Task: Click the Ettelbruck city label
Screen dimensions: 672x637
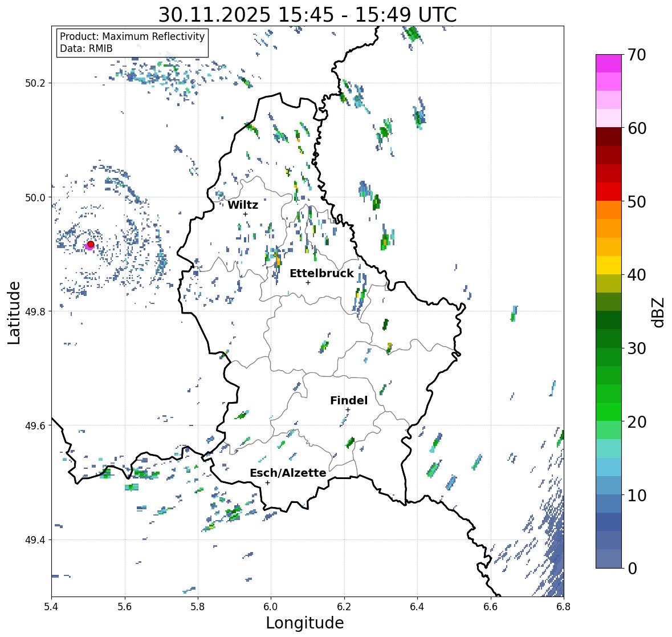Action: click(x=321, y=273)
